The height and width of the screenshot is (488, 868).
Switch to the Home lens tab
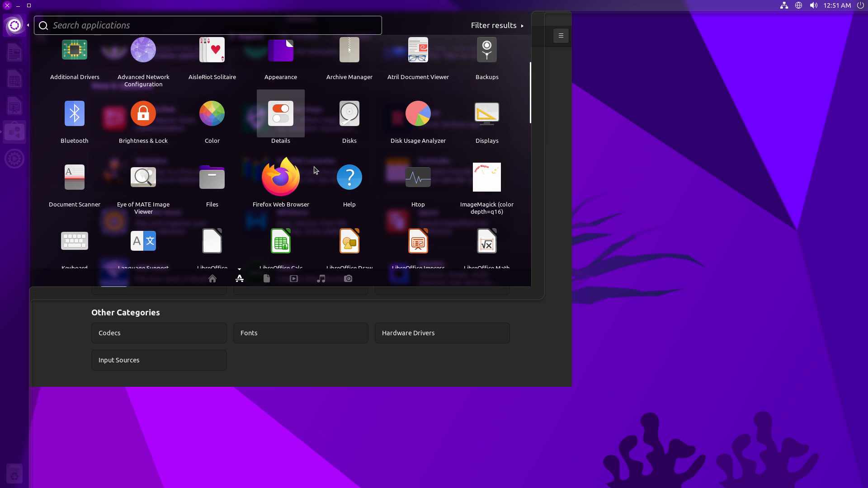click(x=212, y=279)
